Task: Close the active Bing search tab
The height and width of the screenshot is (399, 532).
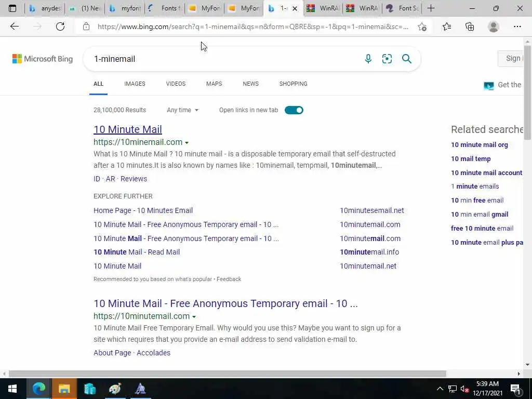Action: 295,8
